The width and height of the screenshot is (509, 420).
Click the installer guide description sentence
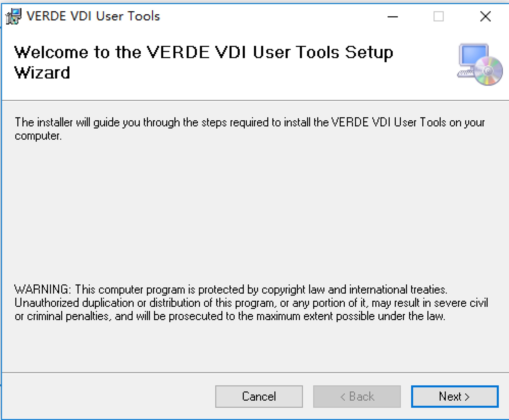pos(250,129)
